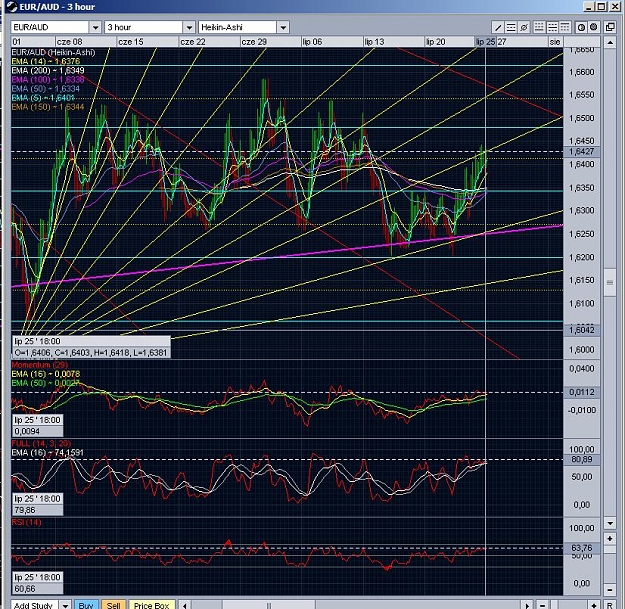This screenshot has width=625, height=609.
Task: Click the Add Study button
Action: click(34, 605)
